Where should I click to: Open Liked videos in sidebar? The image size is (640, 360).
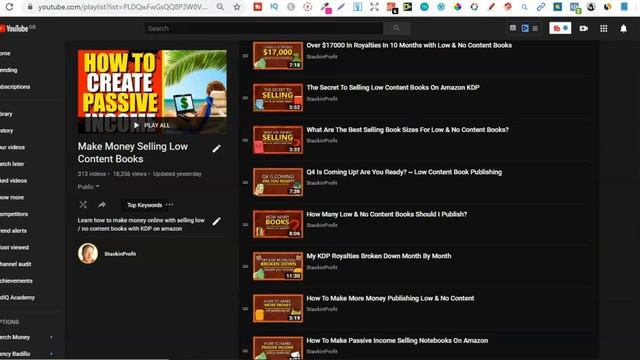[13, 180]
